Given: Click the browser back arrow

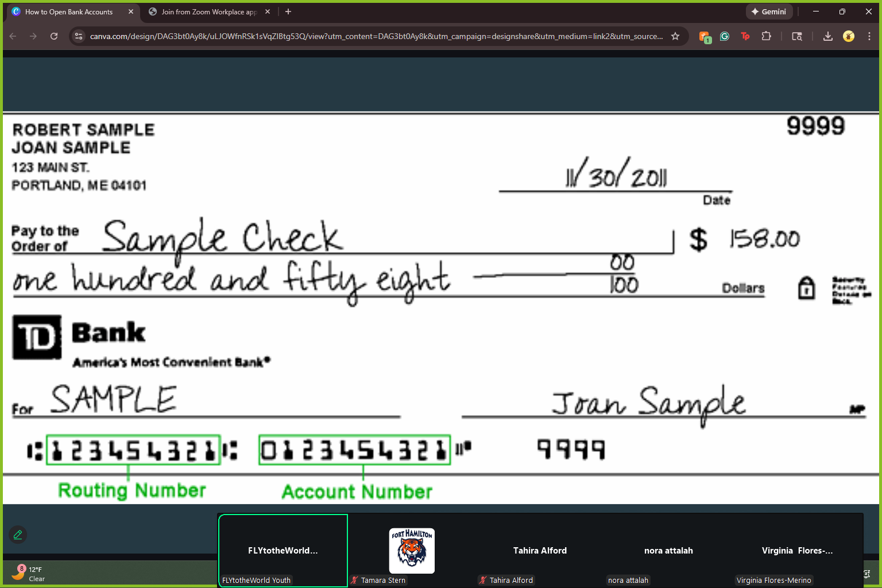Looking at the screenshot, I should (13, 36).
